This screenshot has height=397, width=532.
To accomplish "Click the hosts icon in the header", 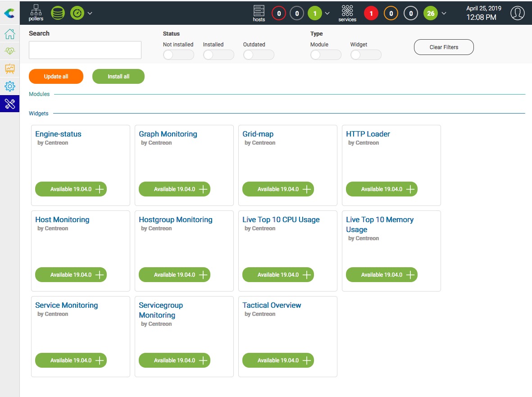I will (259, 13).
